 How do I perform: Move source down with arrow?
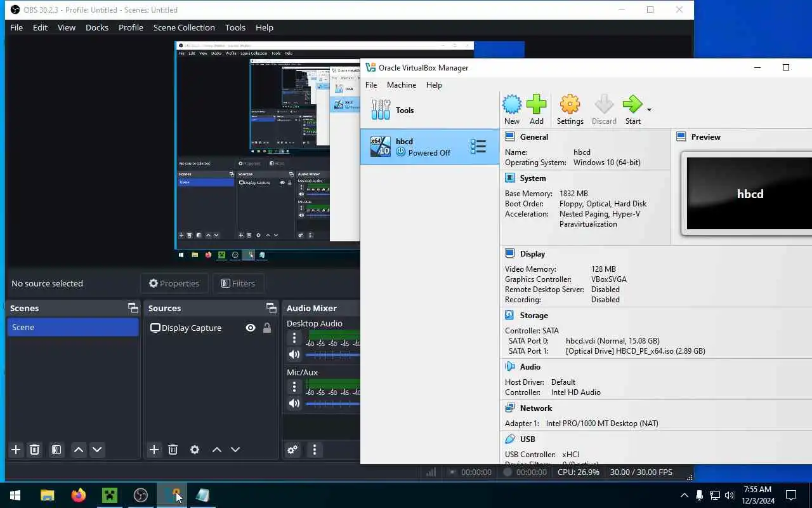pos(235,450)
